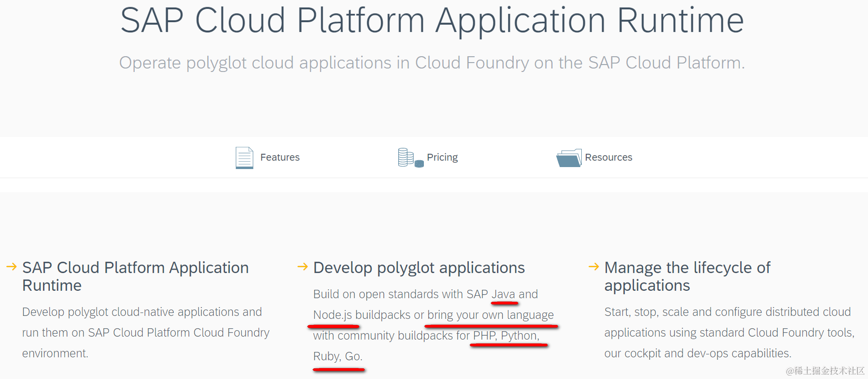Click the arrow beside Develop polyglot applications
The height and width of the screenshot is (379, 868).
[x=302, y=267]
